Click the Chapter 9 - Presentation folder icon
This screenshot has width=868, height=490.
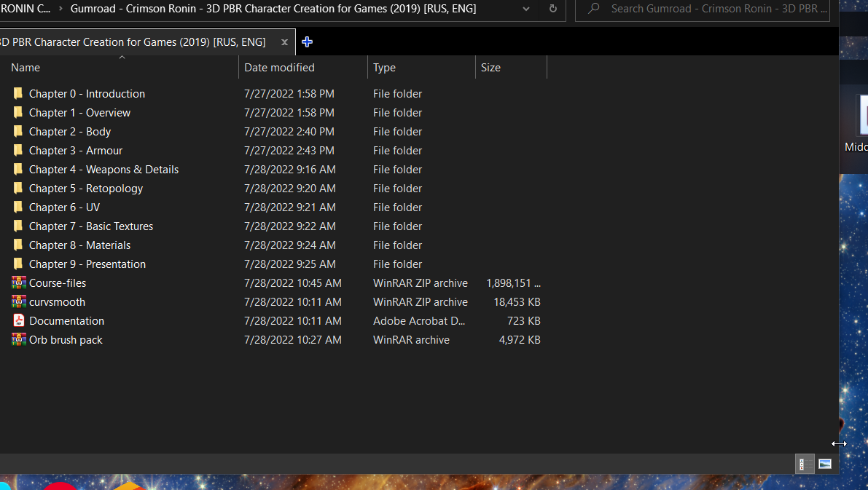point(18,264)
